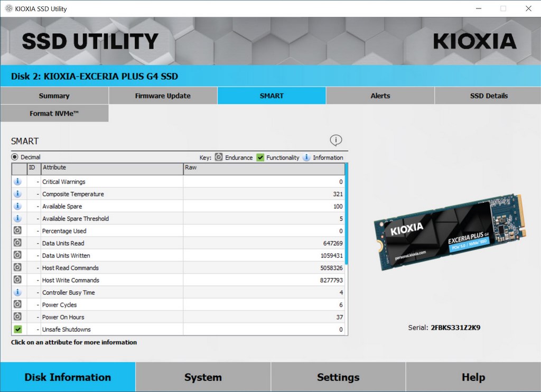Viewport: 541px width, 392px height.
Task: Click the green checkmark icon beside Unsafe Shutdowns
Action: (x=17, y=330)
